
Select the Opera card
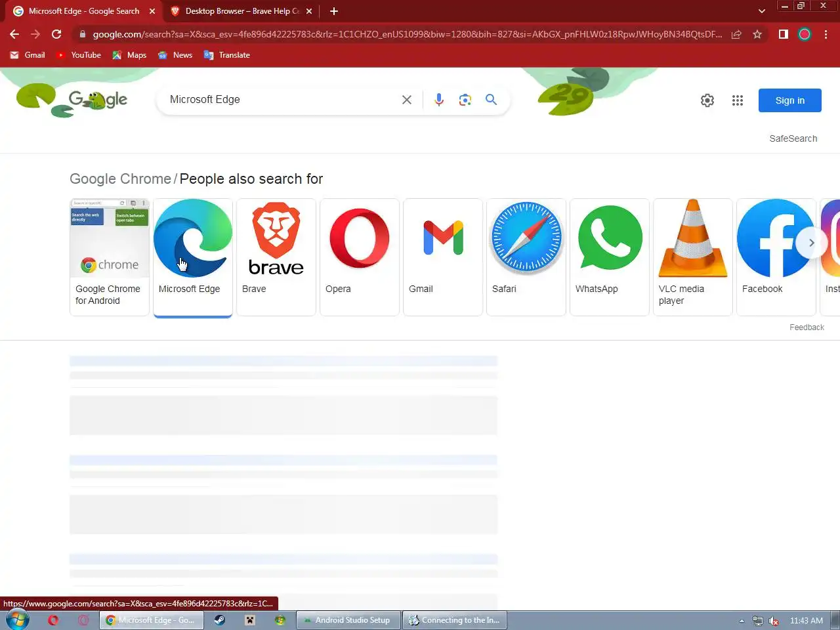tap(360, 257)
